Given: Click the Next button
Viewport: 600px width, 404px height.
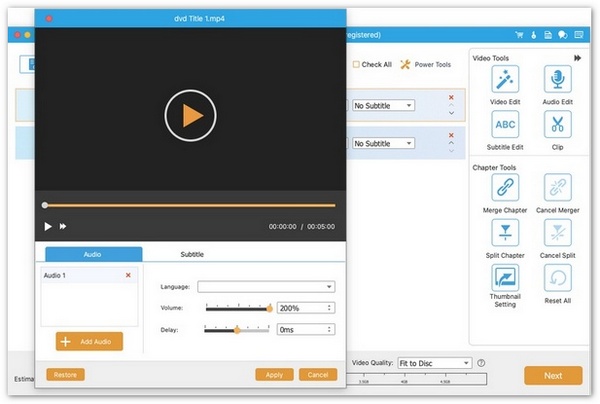Looking at the screenshot, I should point(553,376).
